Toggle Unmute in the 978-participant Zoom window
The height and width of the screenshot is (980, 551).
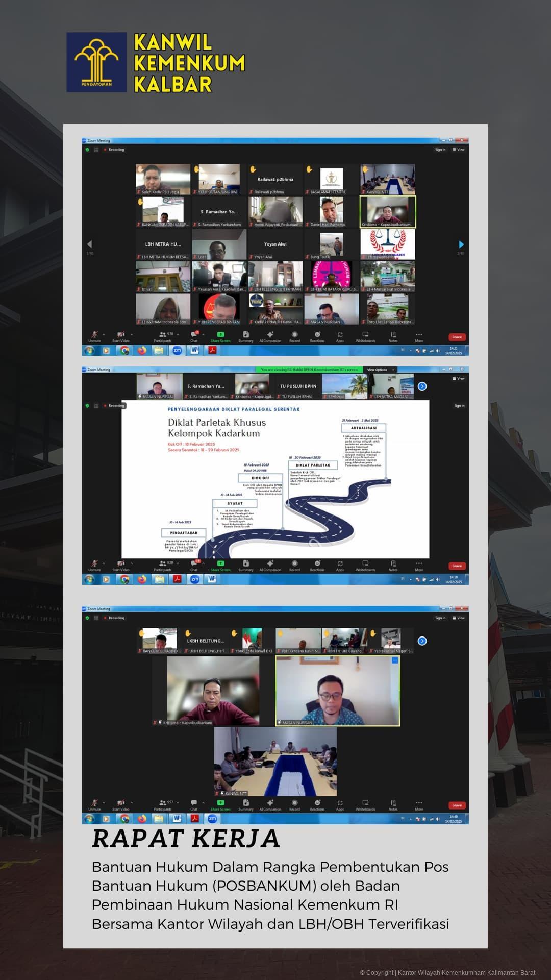[x=94, y=336]
